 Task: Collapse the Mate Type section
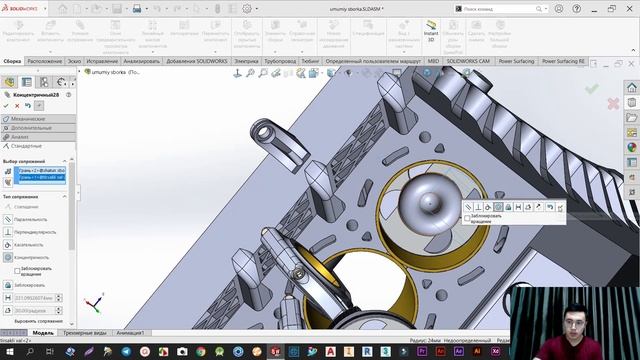click(x=64, y=197)
